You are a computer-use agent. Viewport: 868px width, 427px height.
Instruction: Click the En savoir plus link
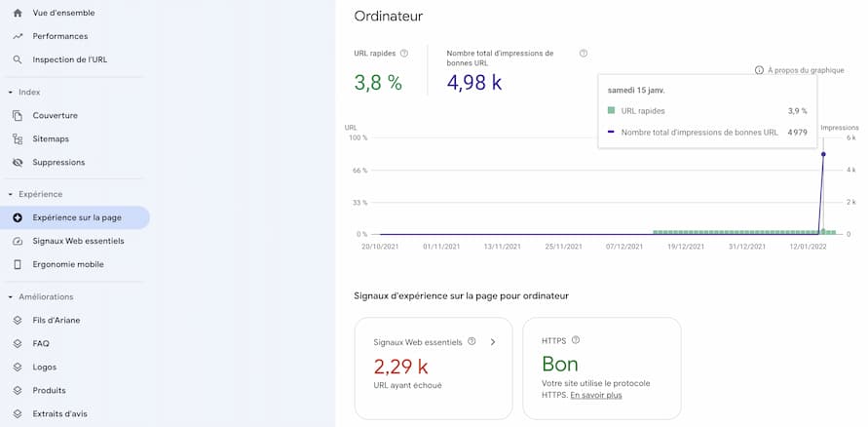pos(596,396)
